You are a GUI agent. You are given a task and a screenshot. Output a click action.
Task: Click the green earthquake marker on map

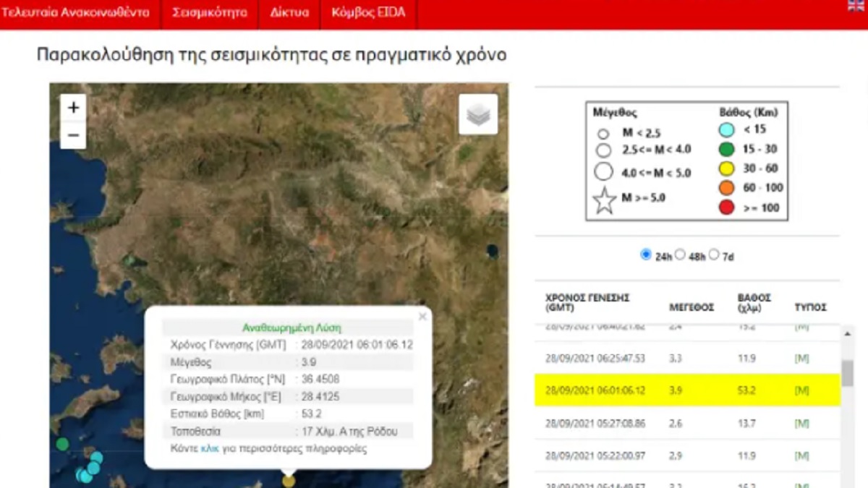point(63,443)
